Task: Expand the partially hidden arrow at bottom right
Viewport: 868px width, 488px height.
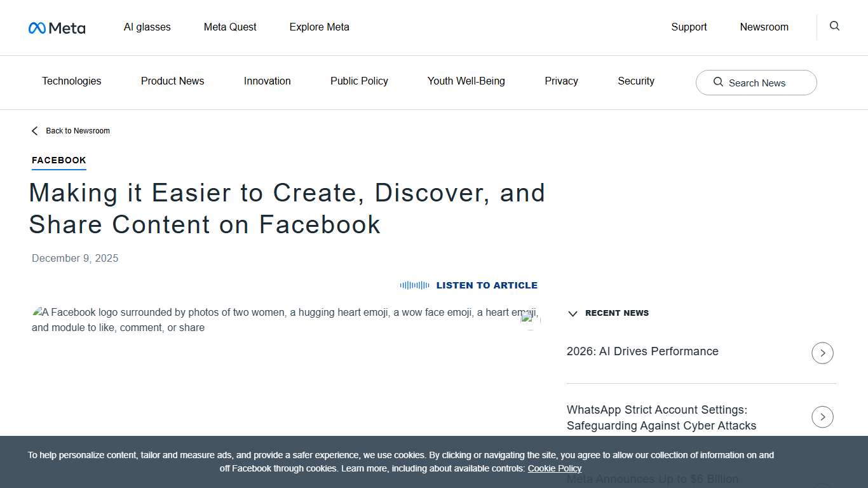Action: pos(822,483)
